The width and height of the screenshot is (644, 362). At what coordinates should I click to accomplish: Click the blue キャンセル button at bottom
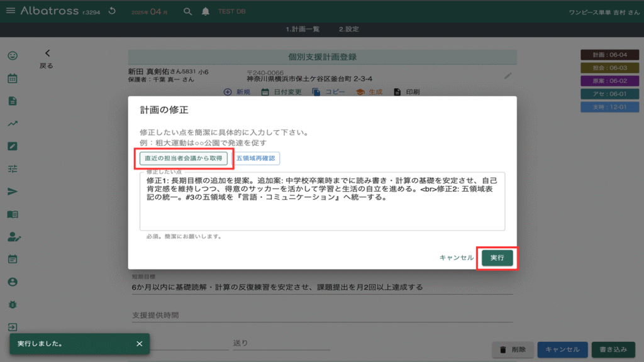pyautogui.click(x=562, y=349)
